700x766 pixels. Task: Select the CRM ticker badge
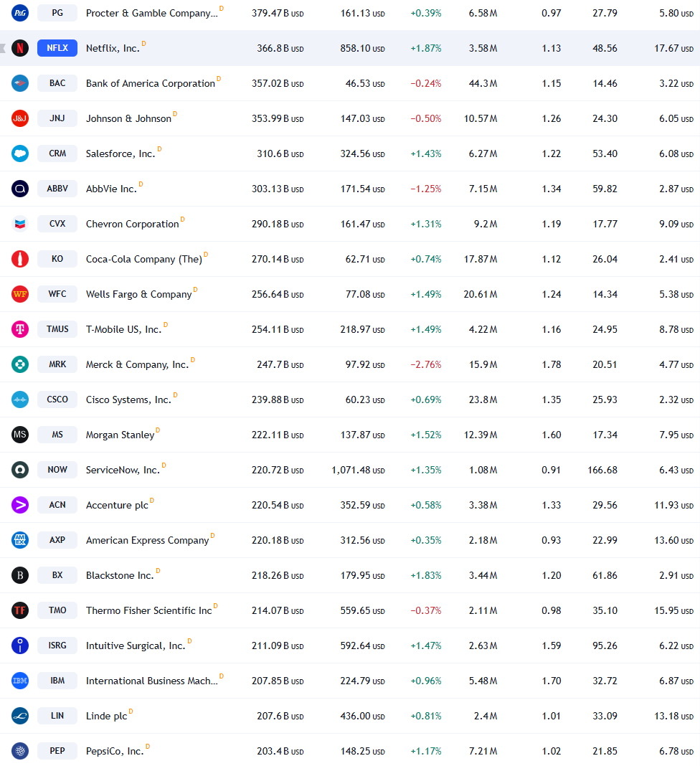point(57,153)
